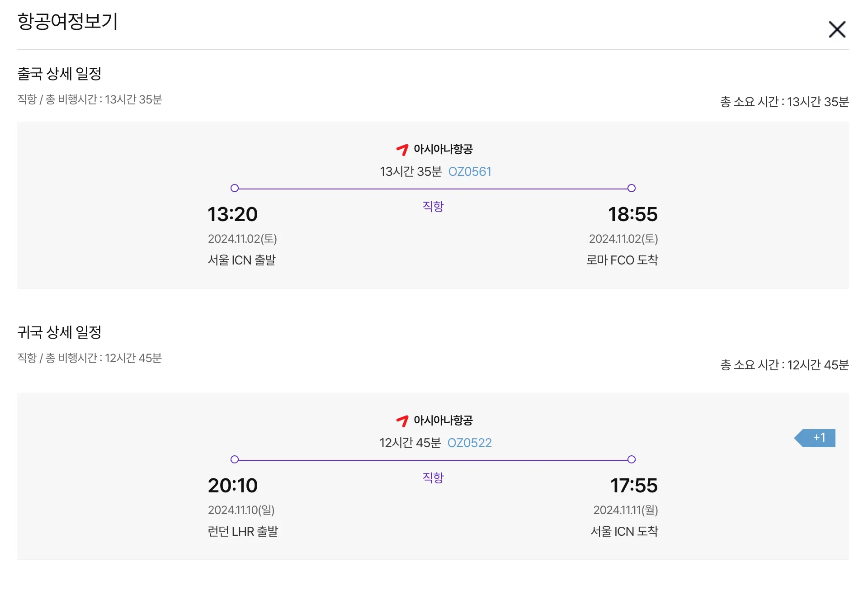Close the flight itinerary dialog
The image size is (868, 595).
coord(837,29)
